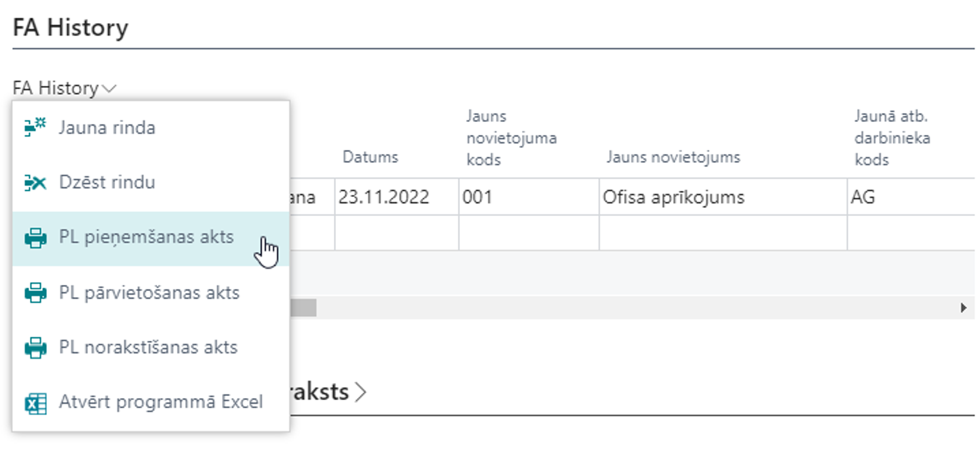Open PL norakstīšanas akts report

point(148,348)
